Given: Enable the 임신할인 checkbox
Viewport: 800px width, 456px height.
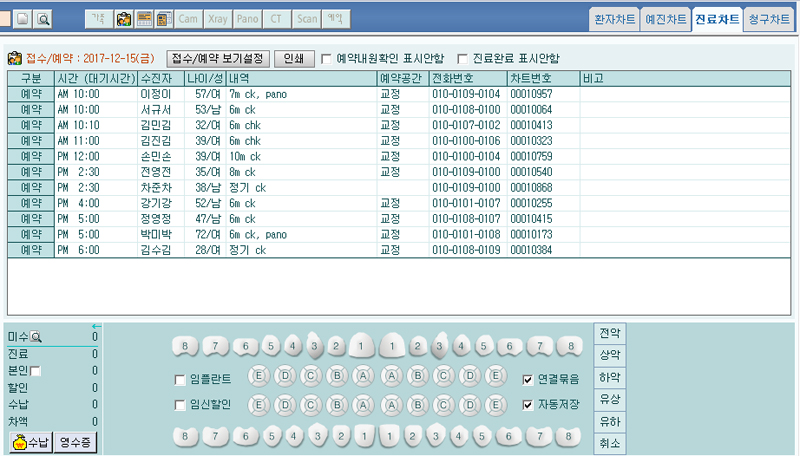Looking at the screenshot, I should coord(180,405).
